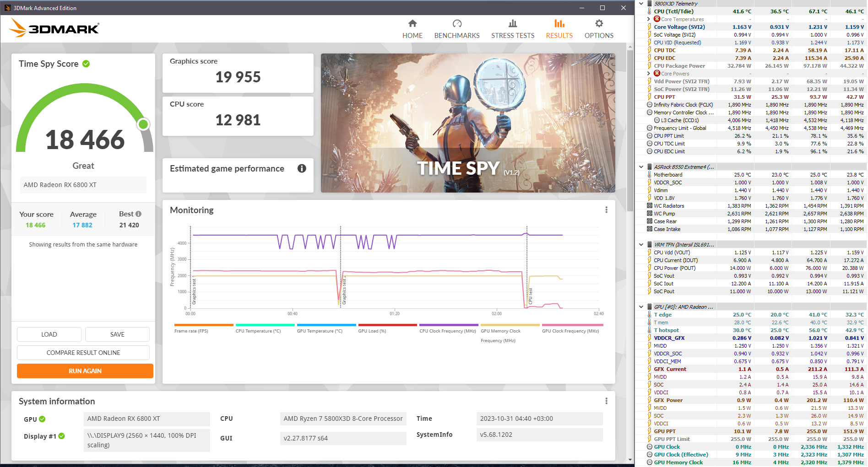The height and width of the screenshot is (467, 868).
Task: Toggle CPU Clock Frequency (MHz) legend series
Action: coord(449,328)
